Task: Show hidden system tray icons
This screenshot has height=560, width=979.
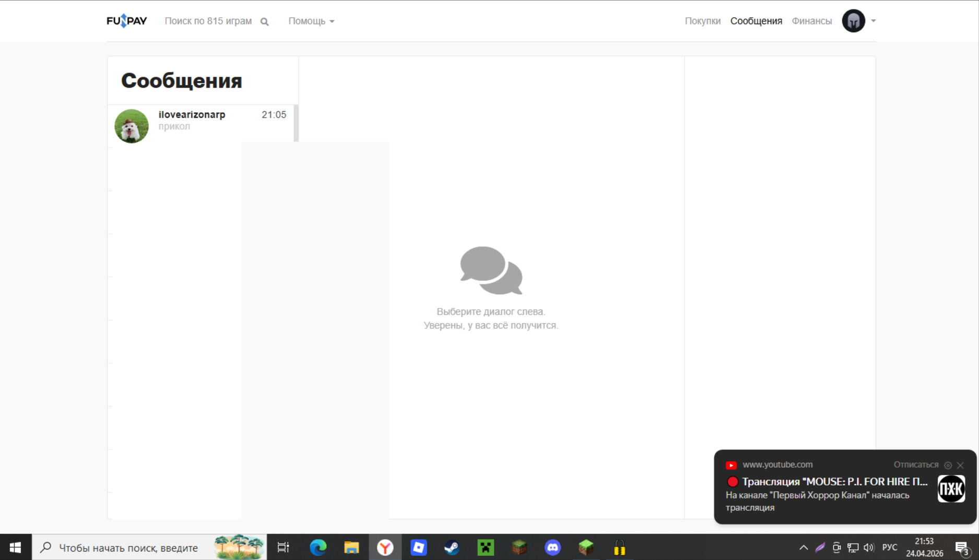Action: (x=803, y=547)
